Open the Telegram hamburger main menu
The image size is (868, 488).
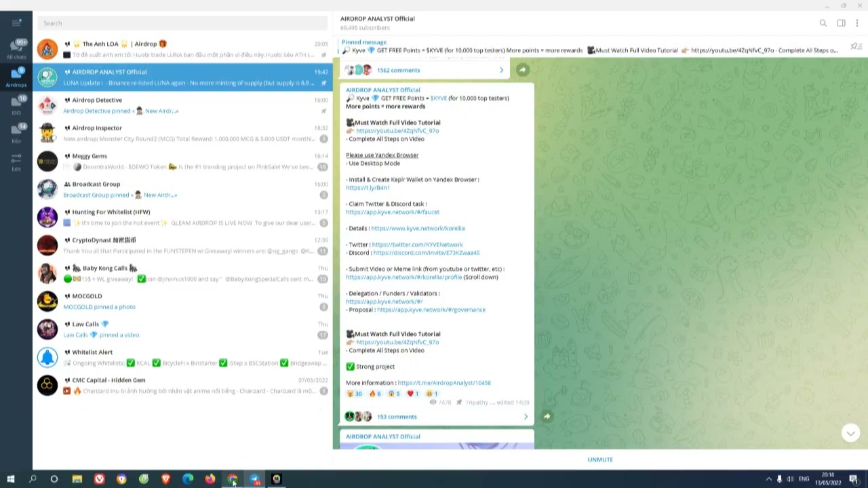click(x=16, y=22)
